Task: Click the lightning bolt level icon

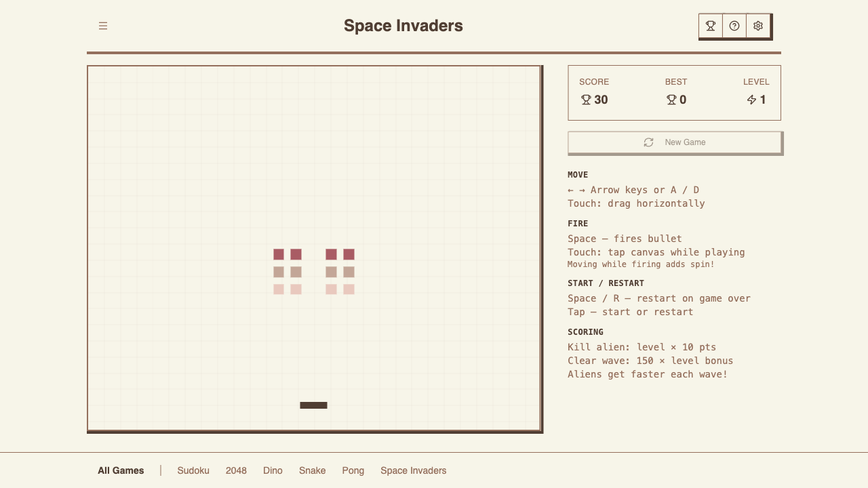Action: click(751, 100)
